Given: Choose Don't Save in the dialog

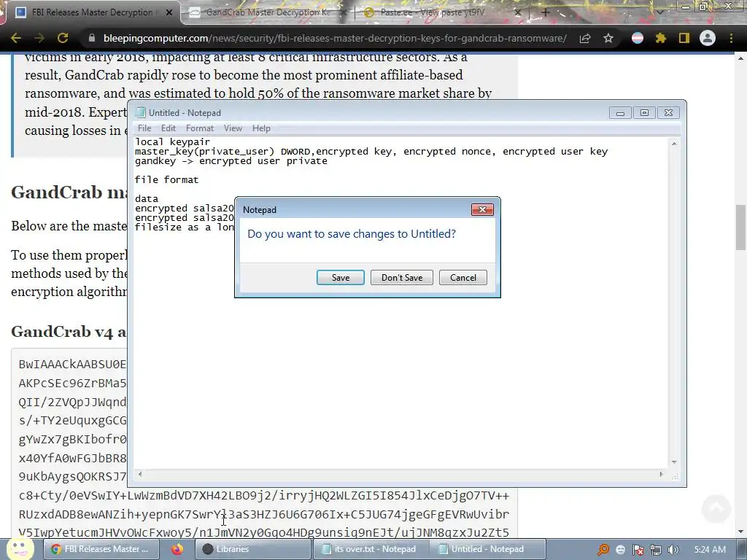Looking at the screenshot, I should (x=402, y=278).
